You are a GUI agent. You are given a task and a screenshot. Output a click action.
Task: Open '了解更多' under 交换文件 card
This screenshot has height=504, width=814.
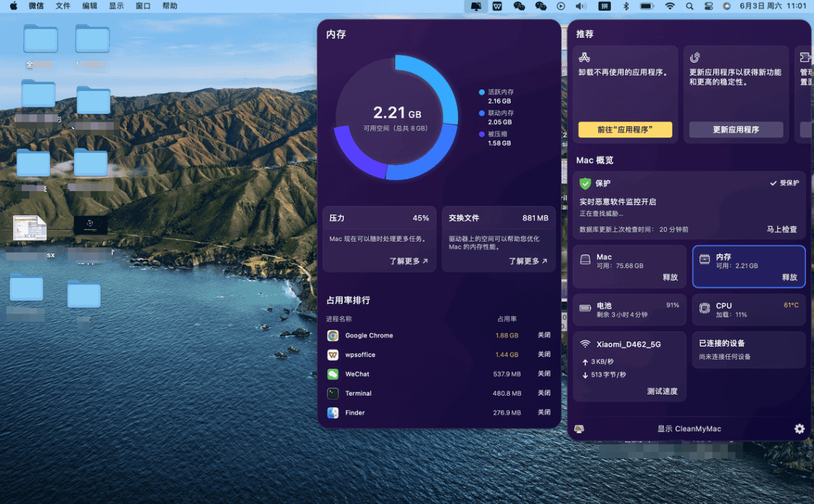[x=528, y=261]
